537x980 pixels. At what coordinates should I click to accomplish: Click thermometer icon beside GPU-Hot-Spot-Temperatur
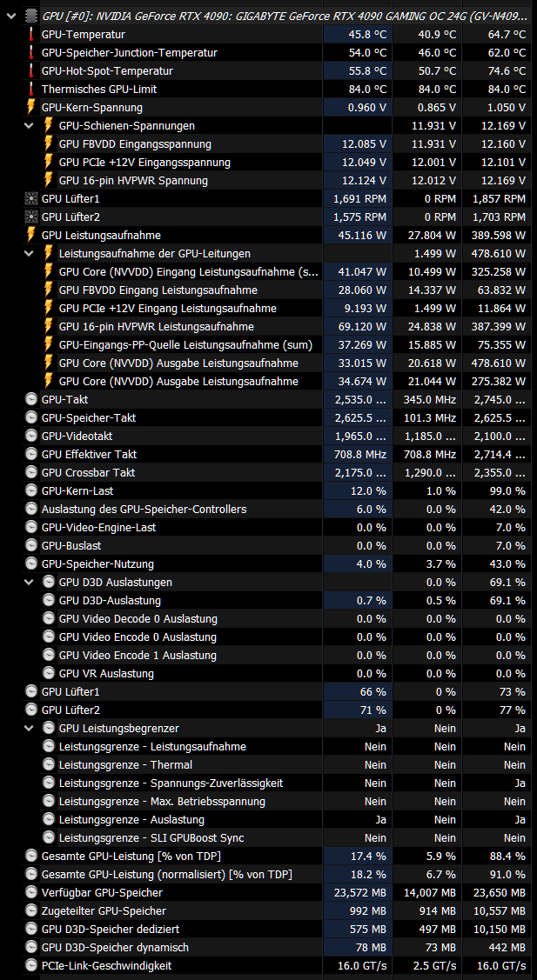tap(30, 70)
